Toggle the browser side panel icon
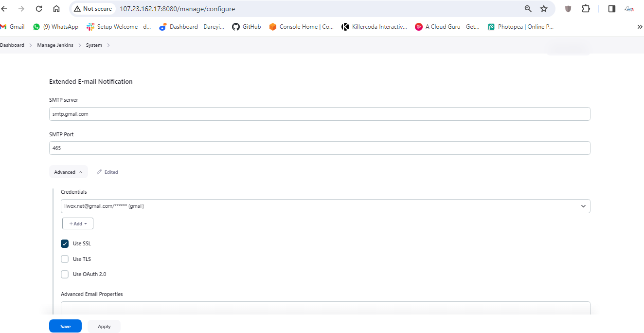 coord(612,9)
